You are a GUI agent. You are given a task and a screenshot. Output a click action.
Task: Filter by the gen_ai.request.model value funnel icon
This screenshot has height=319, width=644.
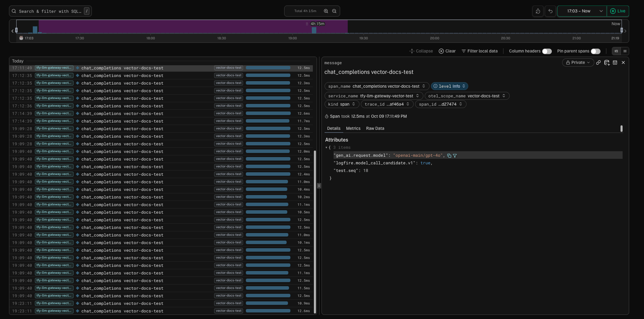point(455,156)
